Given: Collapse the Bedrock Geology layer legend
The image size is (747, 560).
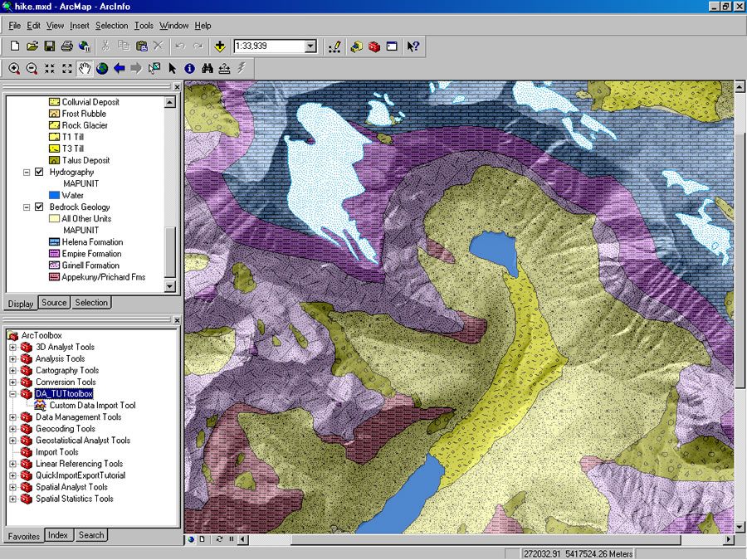Looking at the screenshot, I should pyautogui.click(x=28, y=207).
